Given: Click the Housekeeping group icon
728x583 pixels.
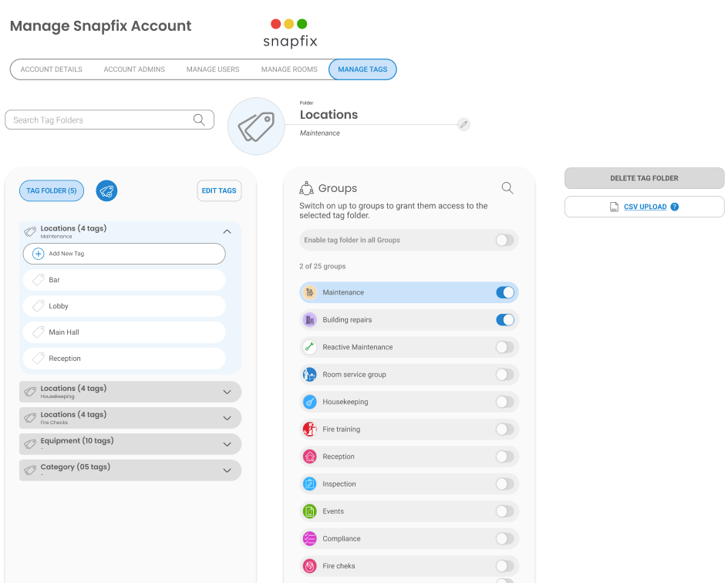Looking at the screenshot, I should 309,402.
